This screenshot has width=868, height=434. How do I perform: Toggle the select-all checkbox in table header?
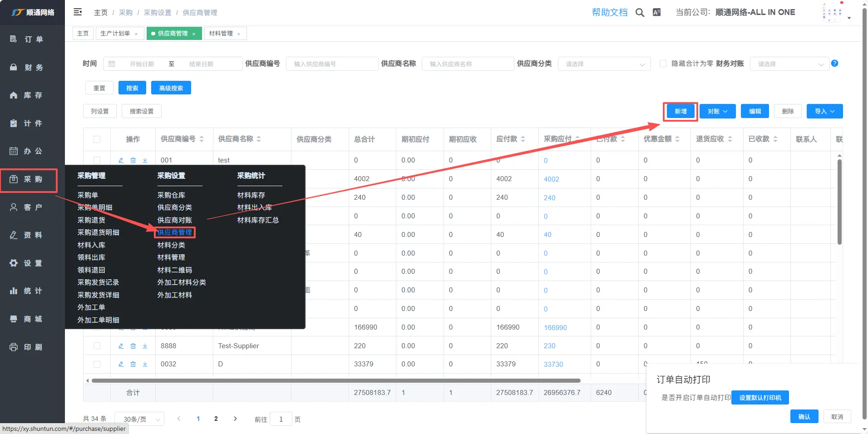tap(97, 139)
